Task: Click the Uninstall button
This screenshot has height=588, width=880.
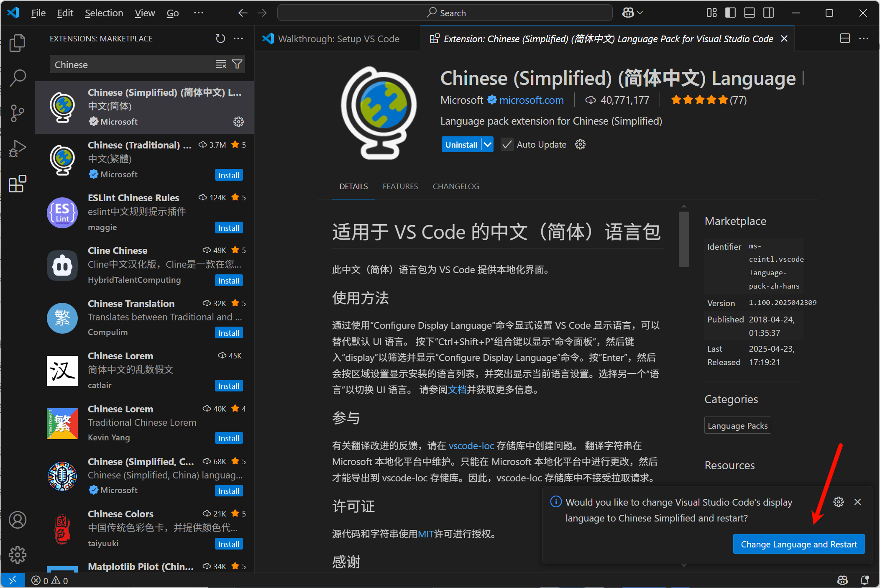Action: [x=461, y=145]
